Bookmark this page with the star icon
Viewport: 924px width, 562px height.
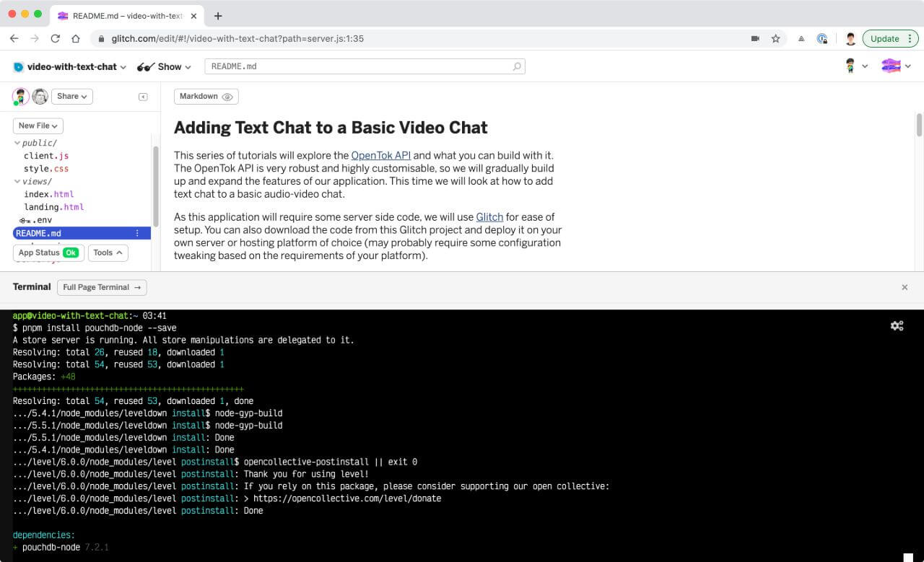pyautogui.click(x=776, y=39)
